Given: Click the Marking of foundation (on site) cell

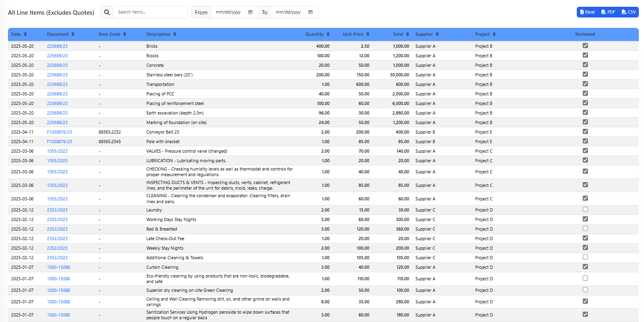Looking at the screenshot, I should pos(177,122).
